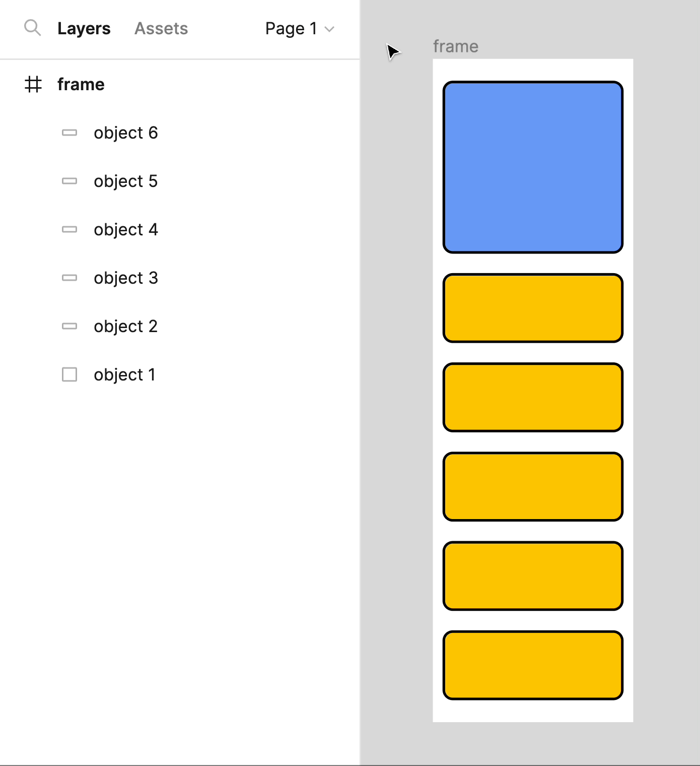
Task: Select the object 1 layer name
Action: [x=125, y=374]
